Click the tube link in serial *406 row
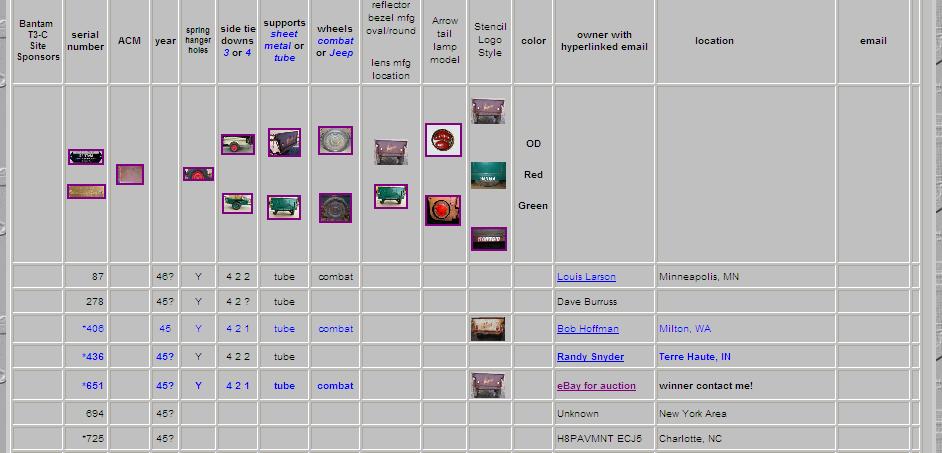The image size is (942, 453). 284,329
